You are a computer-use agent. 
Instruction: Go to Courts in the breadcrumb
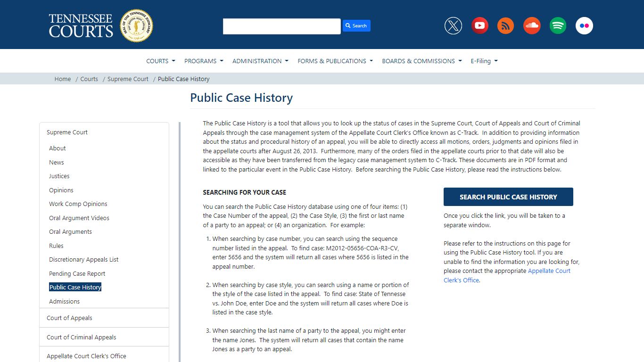click(x=89, y=79)
